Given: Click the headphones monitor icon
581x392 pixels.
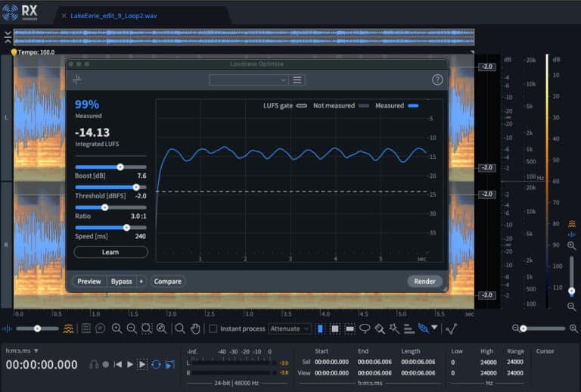Looking at the screenshot, I should coord(94,364).
